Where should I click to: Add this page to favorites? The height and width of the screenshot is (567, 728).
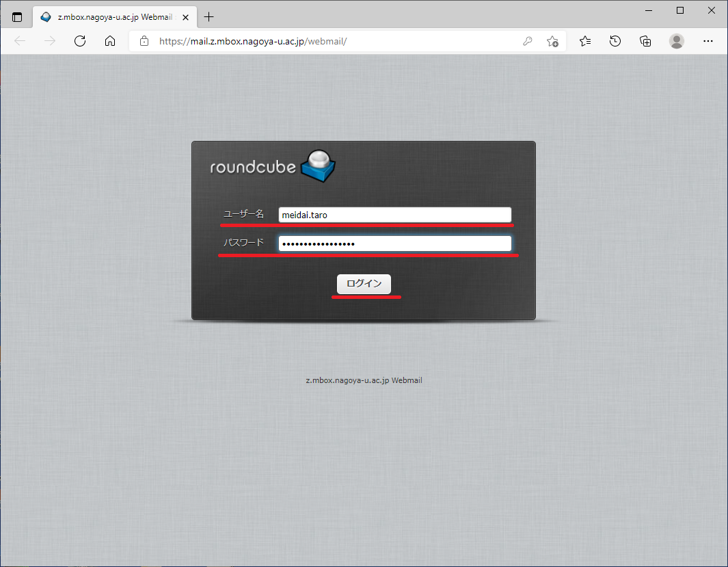[x=552, y=41]
